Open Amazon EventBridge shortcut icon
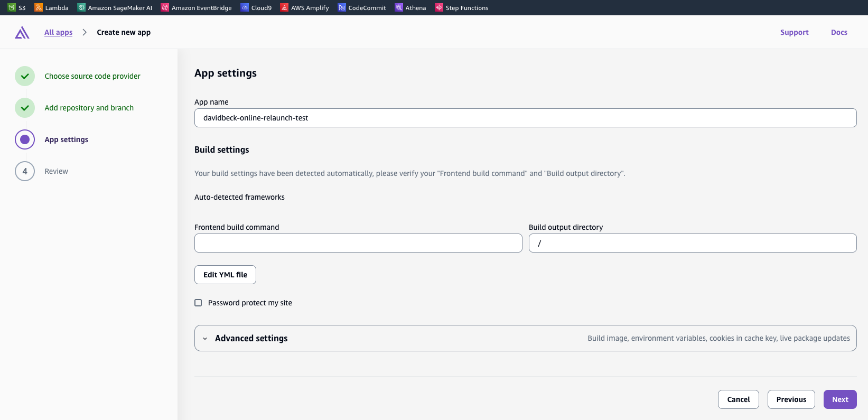 point(165,7)
